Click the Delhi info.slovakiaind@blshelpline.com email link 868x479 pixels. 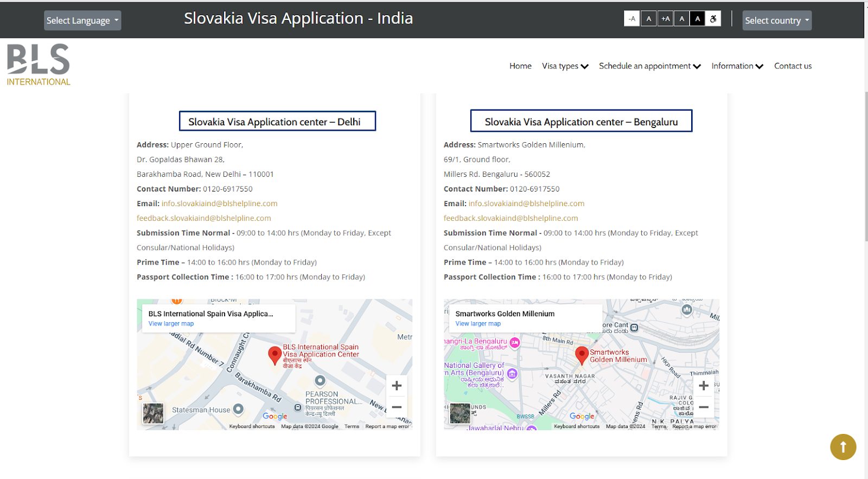pos(219,203)
